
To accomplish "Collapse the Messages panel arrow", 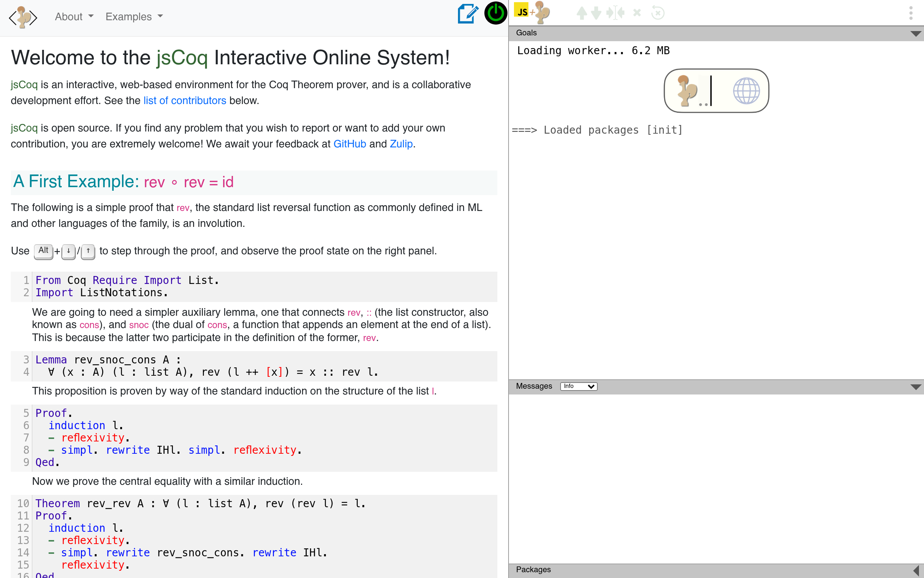I will click(915, 387).
